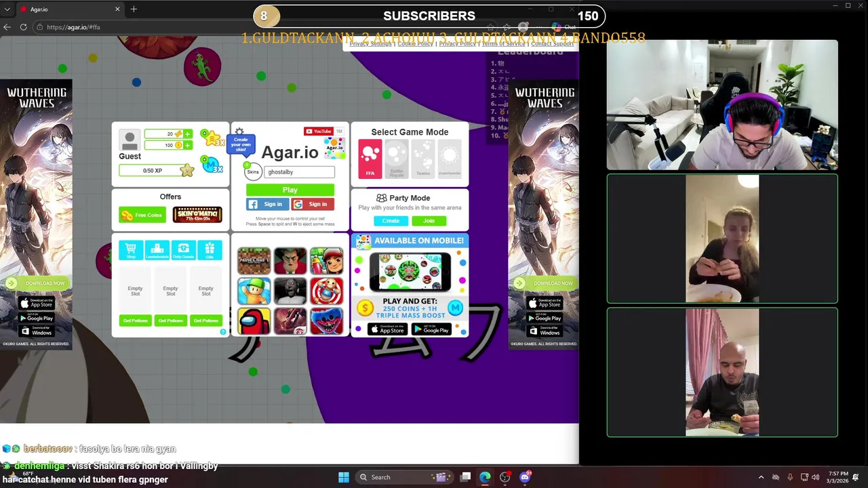Open a new browser tab

tap(134, 9)
